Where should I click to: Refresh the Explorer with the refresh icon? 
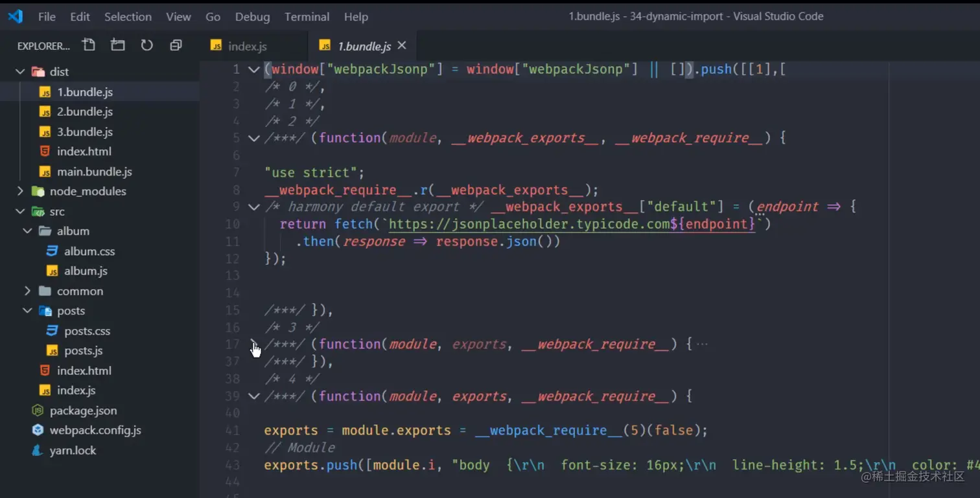tap(147, 45)
